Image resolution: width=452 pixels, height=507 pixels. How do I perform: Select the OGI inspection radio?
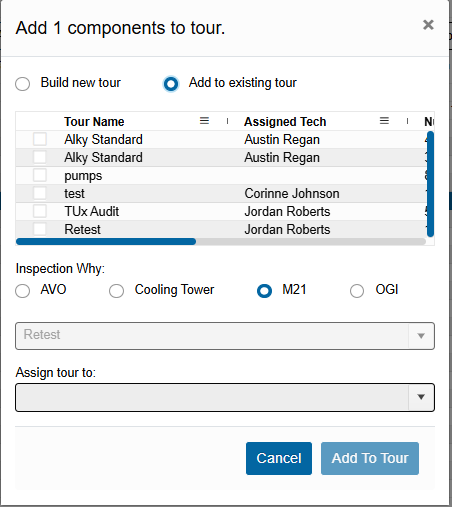357,291
